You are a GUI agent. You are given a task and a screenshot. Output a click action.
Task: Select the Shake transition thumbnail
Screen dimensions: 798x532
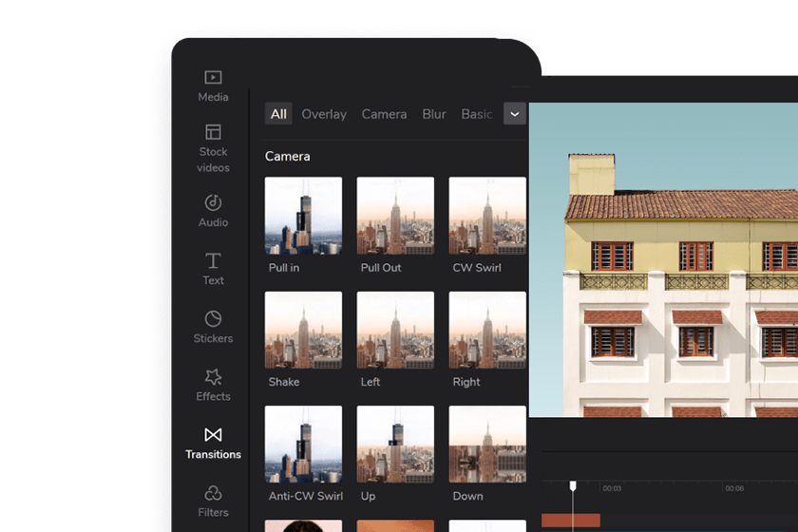click(303, 330)
